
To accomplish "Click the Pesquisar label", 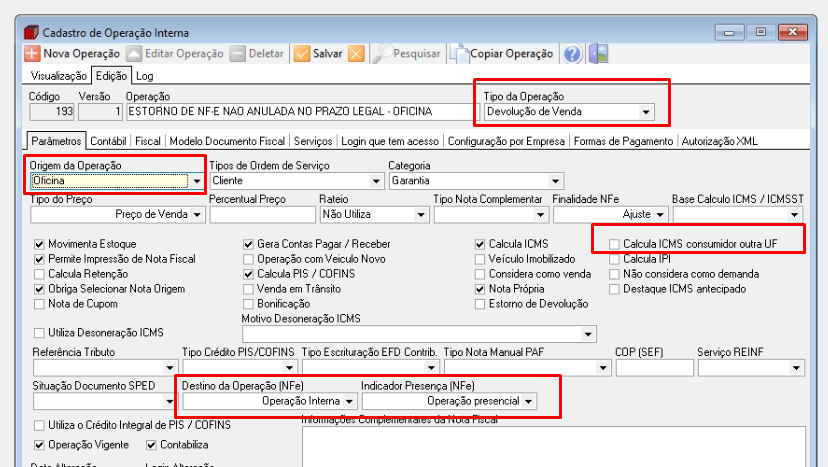I will pyautogui.click(x=417, y=54).
